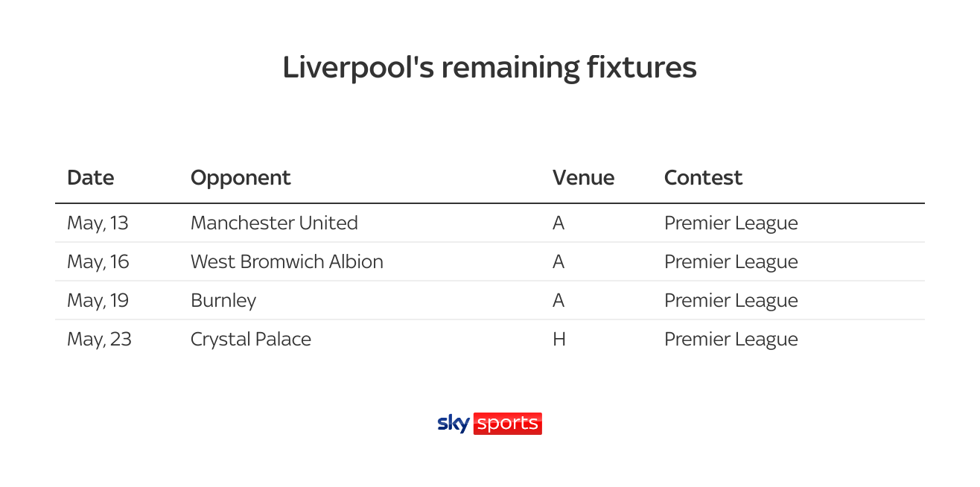Click the Manchester United opponent entry

(274, 223)
